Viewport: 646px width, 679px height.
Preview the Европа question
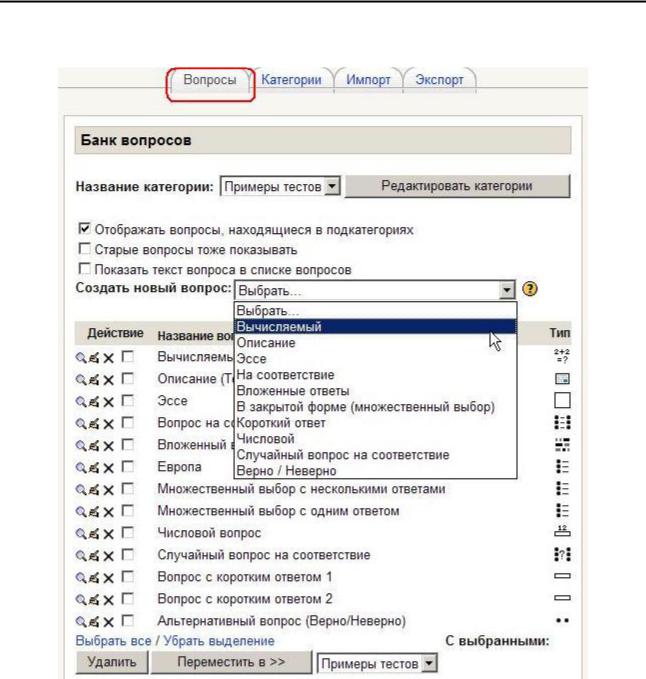click(81, 467)
